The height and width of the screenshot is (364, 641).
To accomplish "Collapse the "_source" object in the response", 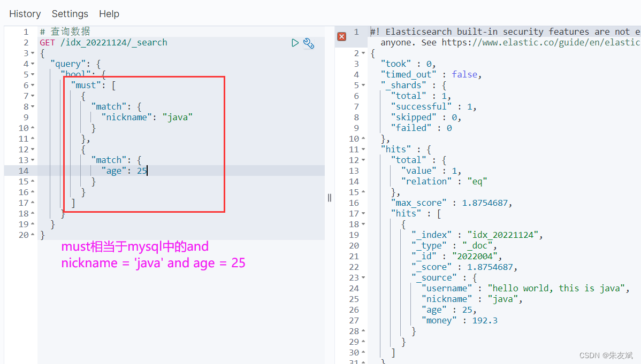I will point(364,277).
